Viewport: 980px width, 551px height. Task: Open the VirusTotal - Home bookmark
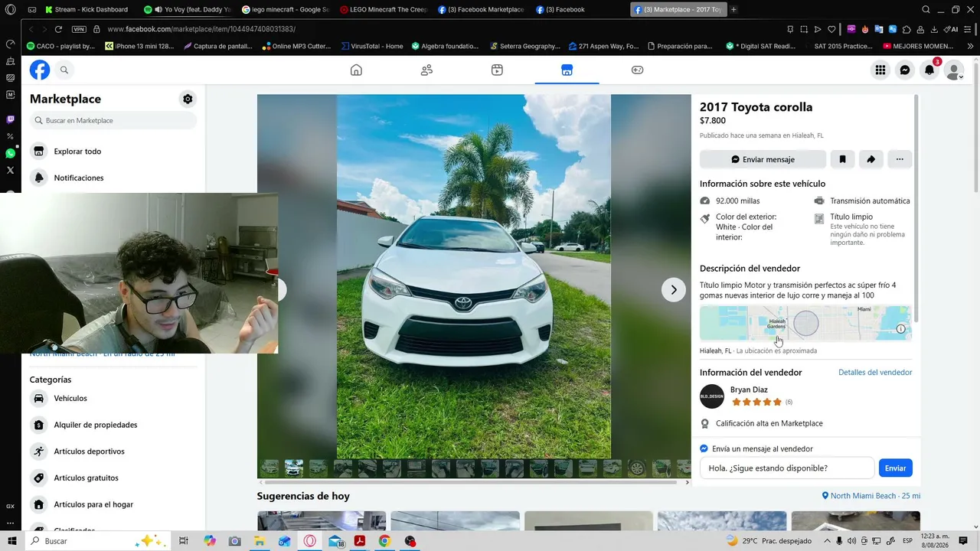pos(372,46)
